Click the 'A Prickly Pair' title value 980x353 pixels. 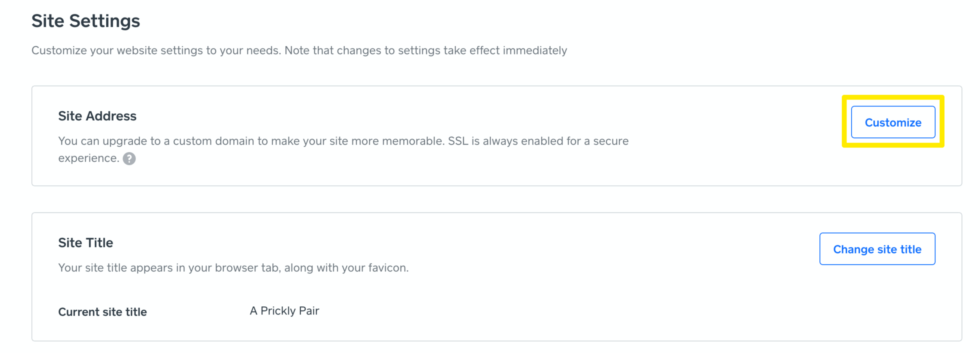(284, 311)
